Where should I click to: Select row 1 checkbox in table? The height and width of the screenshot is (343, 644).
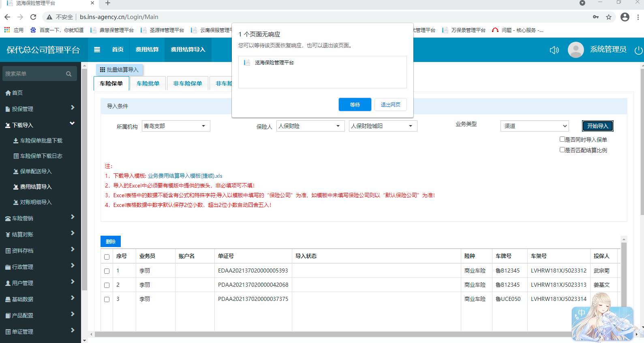coord(107,271)
